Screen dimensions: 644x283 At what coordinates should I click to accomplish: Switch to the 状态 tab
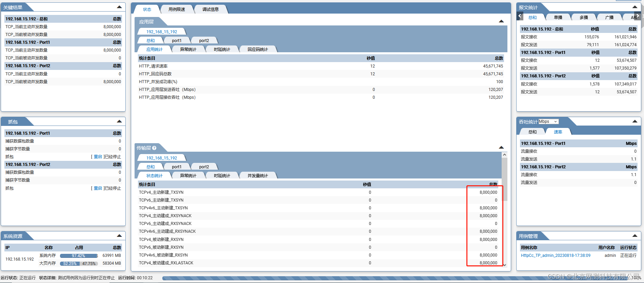147,10
